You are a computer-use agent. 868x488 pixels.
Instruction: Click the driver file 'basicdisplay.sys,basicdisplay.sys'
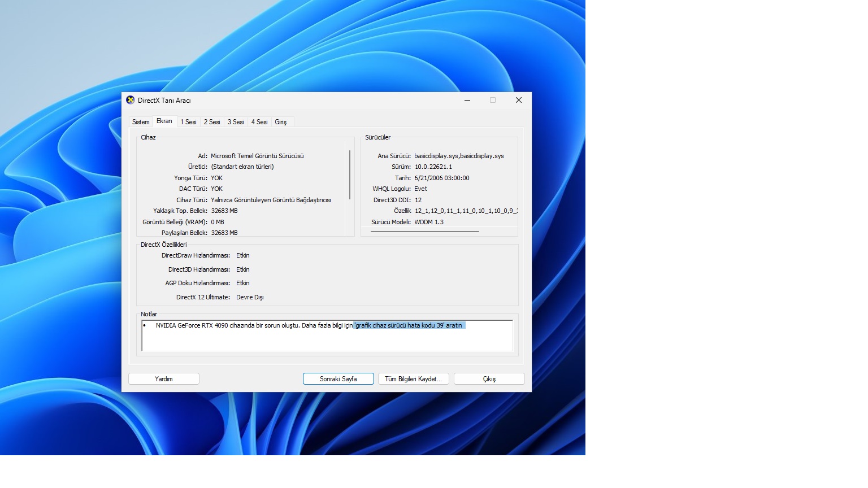coord(459,156)
